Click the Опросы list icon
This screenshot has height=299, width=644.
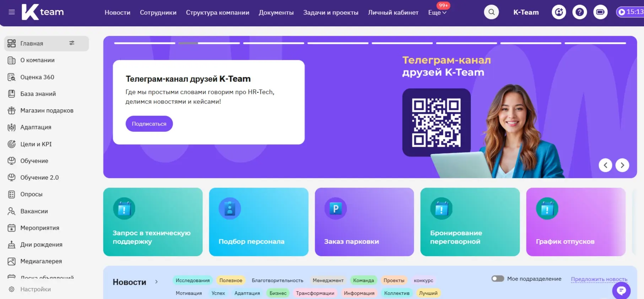(12, 194)
